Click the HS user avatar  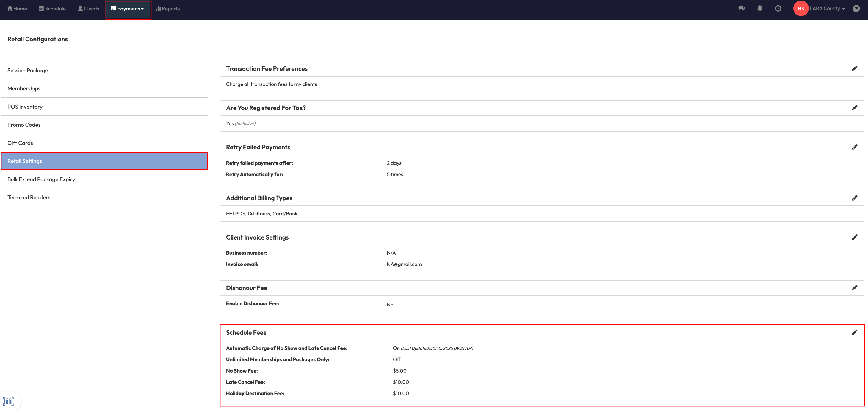tap(800, 8)
